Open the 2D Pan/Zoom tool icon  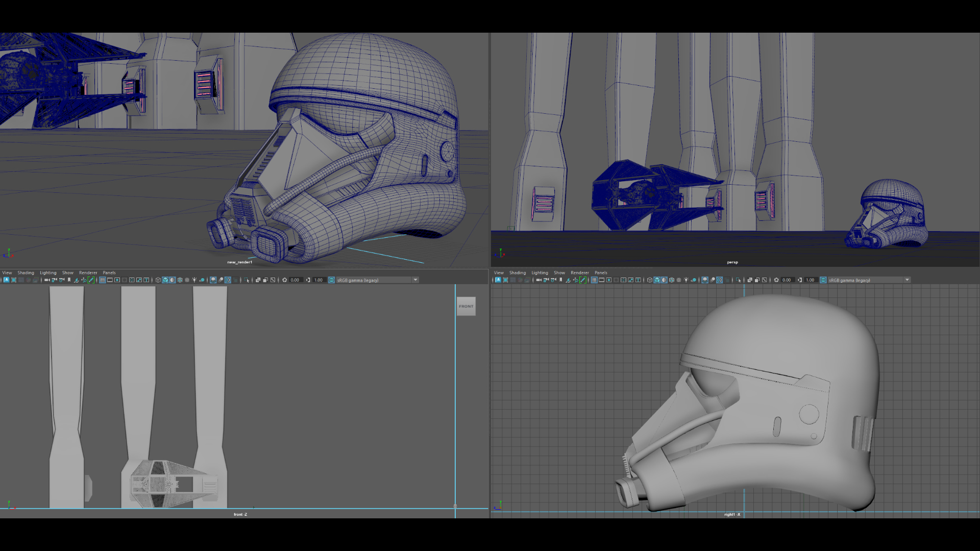point(84,280)
